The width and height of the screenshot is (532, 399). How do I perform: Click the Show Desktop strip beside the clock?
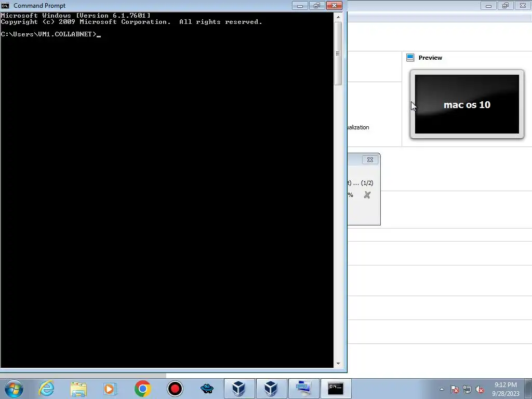pyautogui.click(x=528, y=389)
